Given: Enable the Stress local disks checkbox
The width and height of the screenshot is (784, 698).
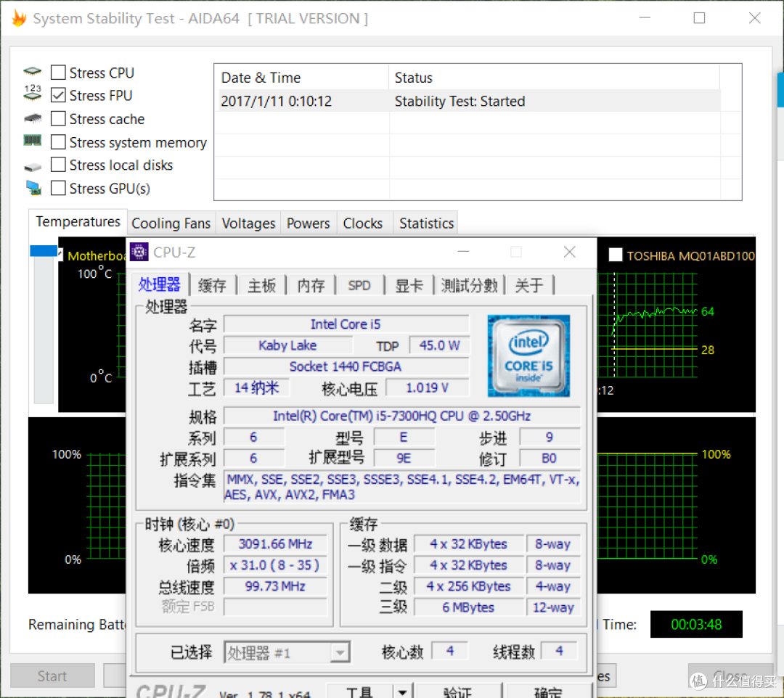Looking at the screenshot, I should [x=58, y=165].
